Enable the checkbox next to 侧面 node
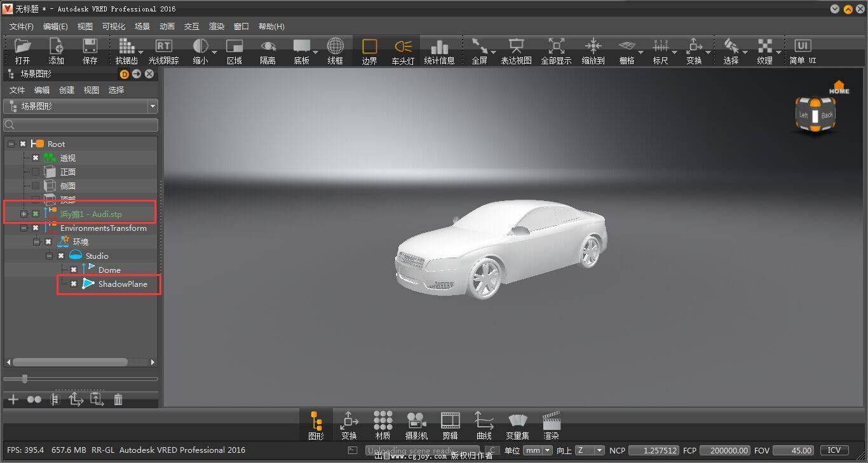This screenshot has width=868, height=463. (x=36, y=186)
